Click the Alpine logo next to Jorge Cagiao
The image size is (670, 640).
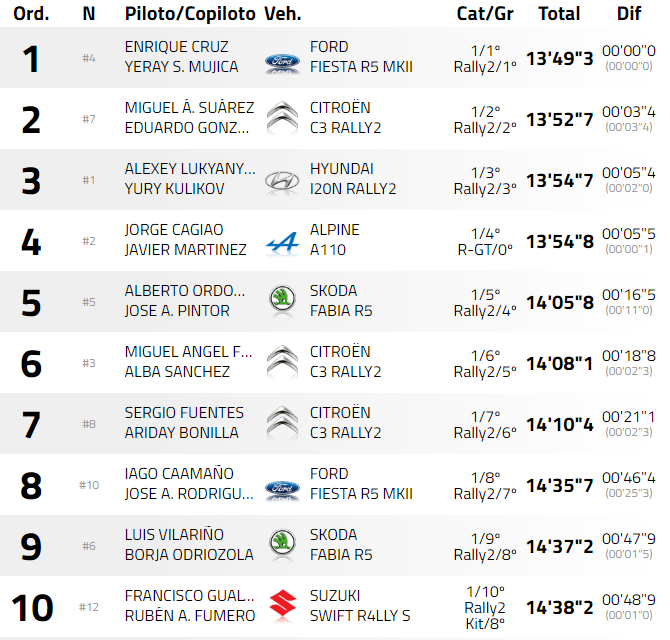pyautogui.click(x=282, y=242)
